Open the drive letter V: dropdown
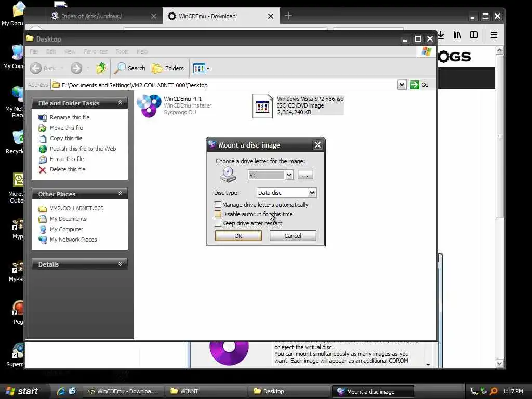The height and width of the screenshot is (399, 532). coord(289,175)
